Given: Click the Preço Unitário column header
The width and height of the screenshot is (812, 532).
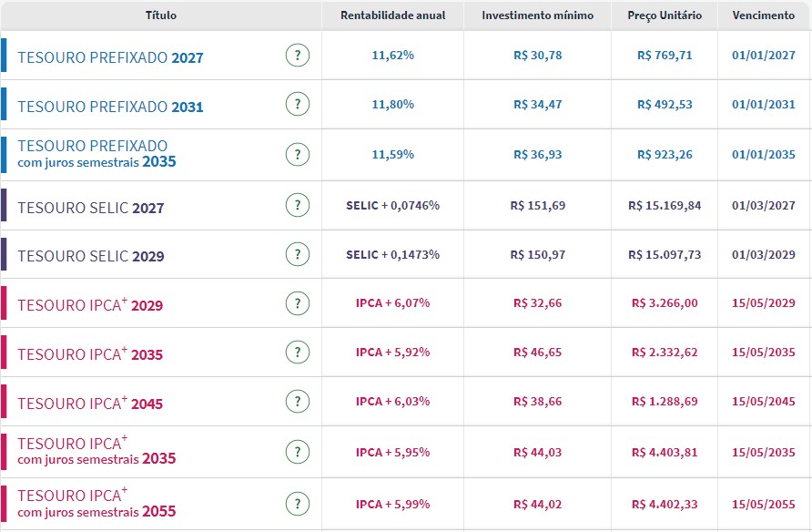Looking at the screenshot, I should 665,15.
